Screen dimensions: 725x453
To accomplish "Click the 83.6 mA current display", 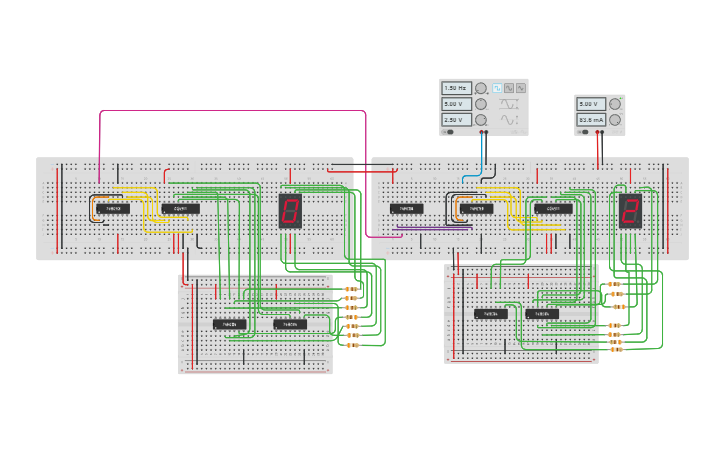I will point(591,119).
